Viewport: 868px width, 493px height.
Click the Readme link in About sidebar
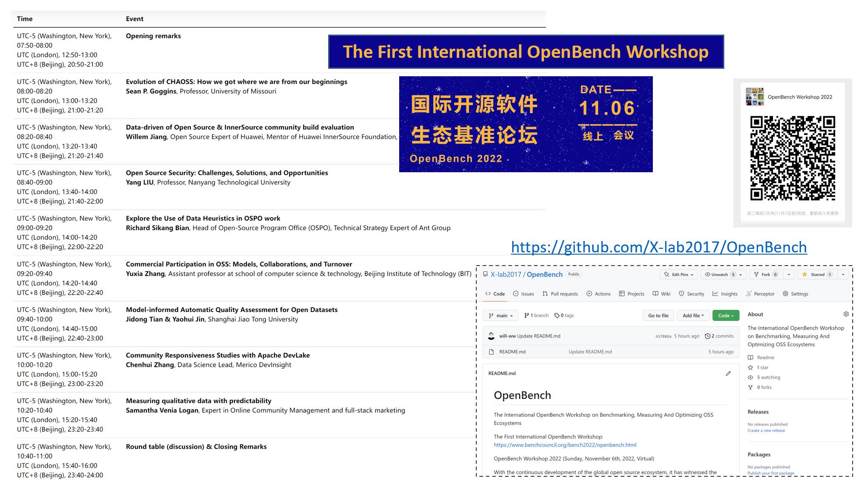[762, 358]
